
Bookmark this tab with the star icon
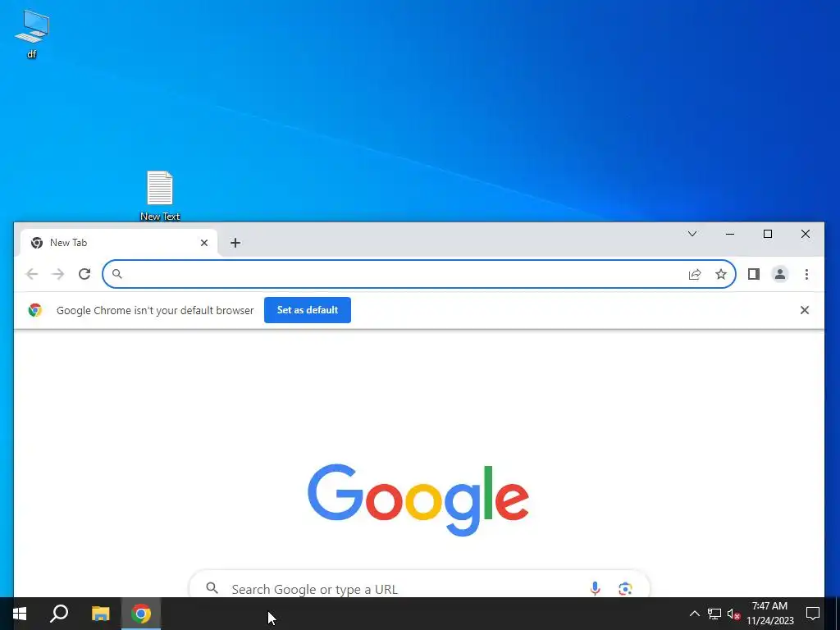pyautogui.click(x=721, y=274)
